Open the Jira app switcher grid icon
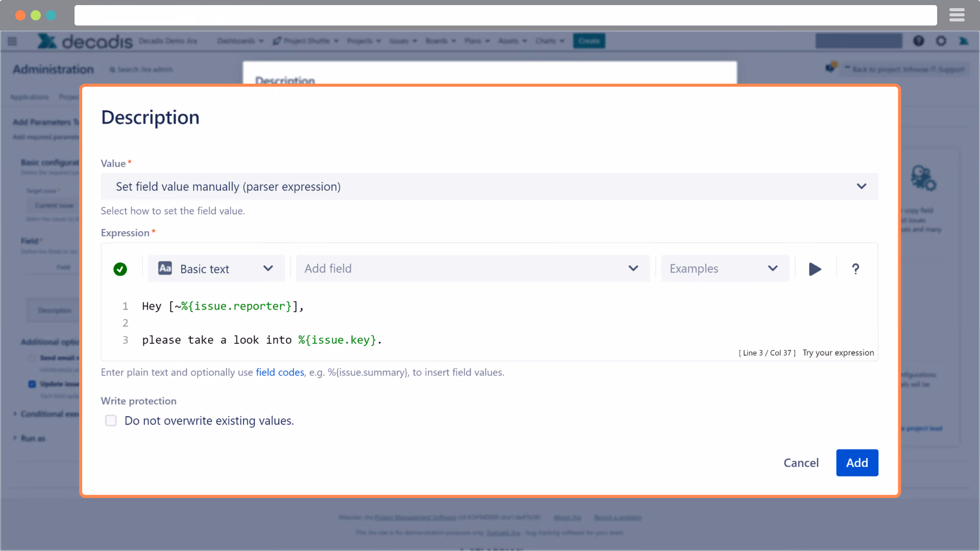Viewport: 980px width, 551px height. click(12, 41)
